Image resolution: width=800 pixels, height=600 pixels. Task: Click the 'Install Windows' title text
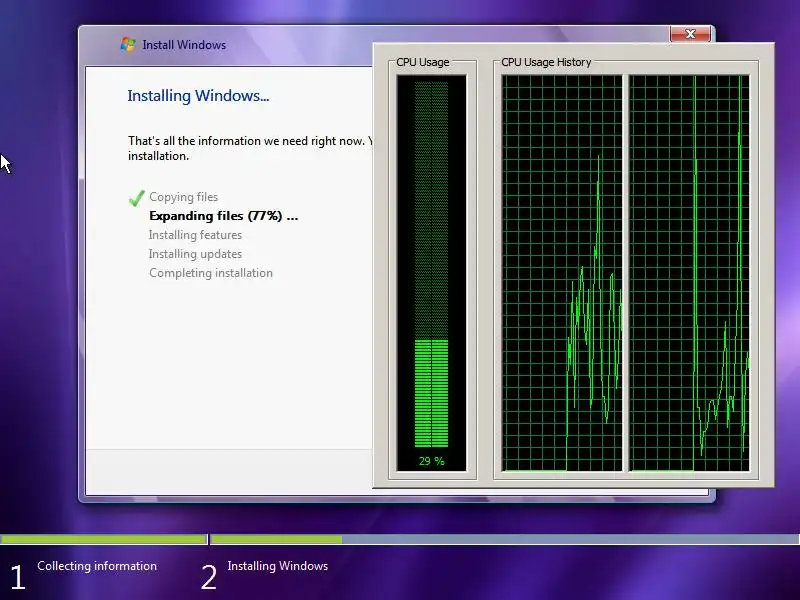pyautogui.click(x=184, y=45)
